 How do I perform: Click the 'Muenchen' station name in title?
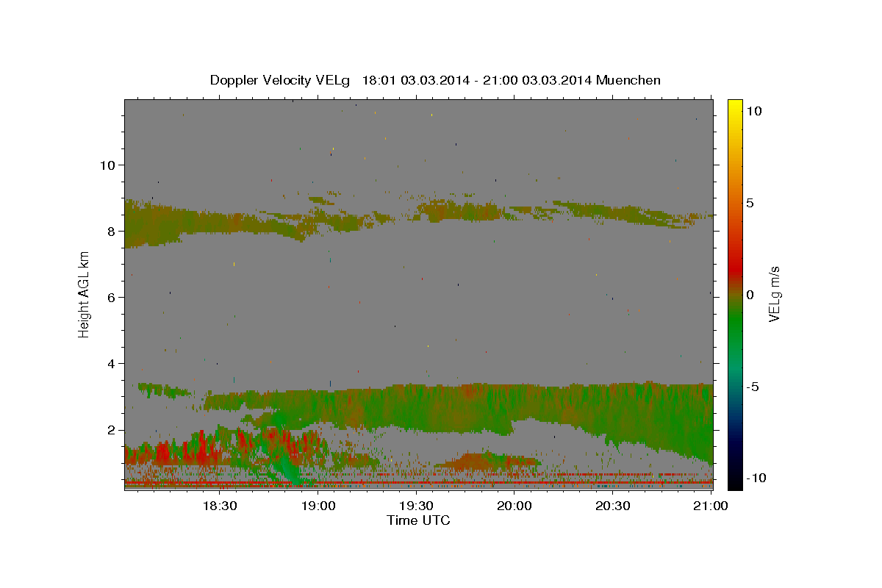(628, 80)
